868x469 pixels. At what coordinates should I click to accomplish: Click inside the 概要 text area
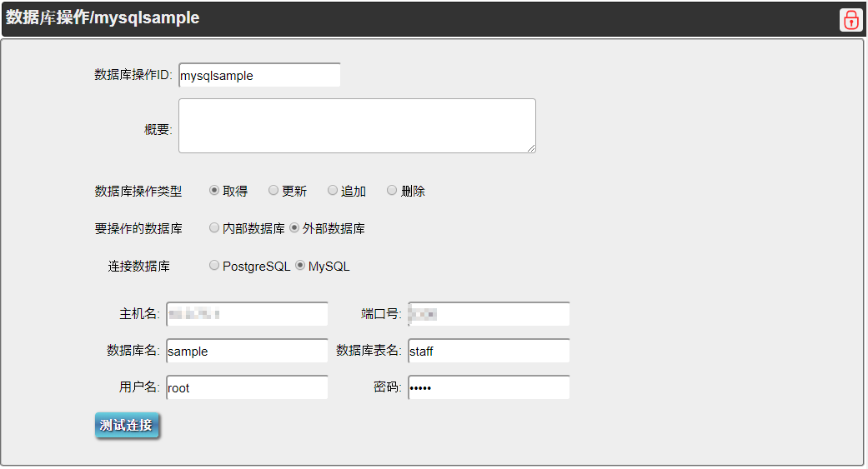(x=356, y=126)
